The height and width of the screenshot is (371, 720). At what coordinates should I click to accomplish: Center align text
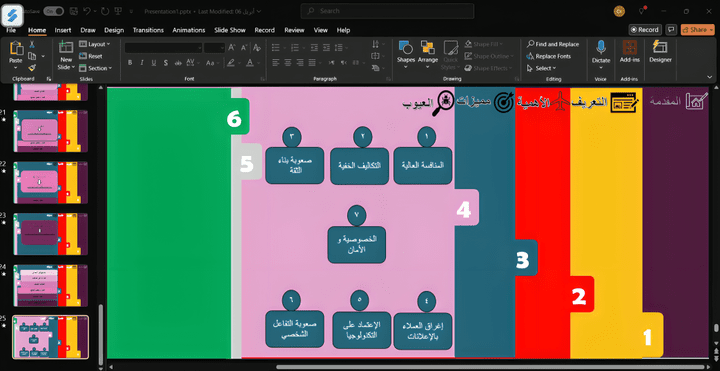(x=288, y=63)
